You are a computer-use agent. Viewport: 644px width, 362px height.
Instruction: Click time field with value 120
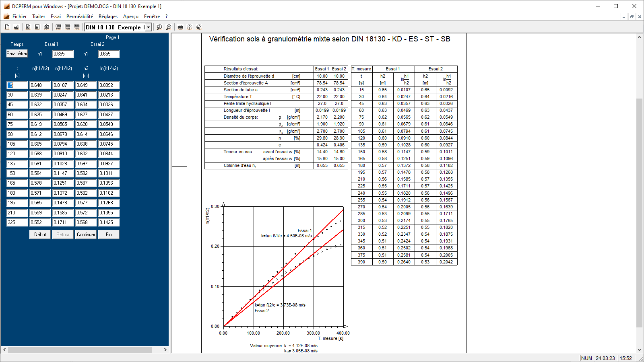pyautogui.click(x=17, y=154)
